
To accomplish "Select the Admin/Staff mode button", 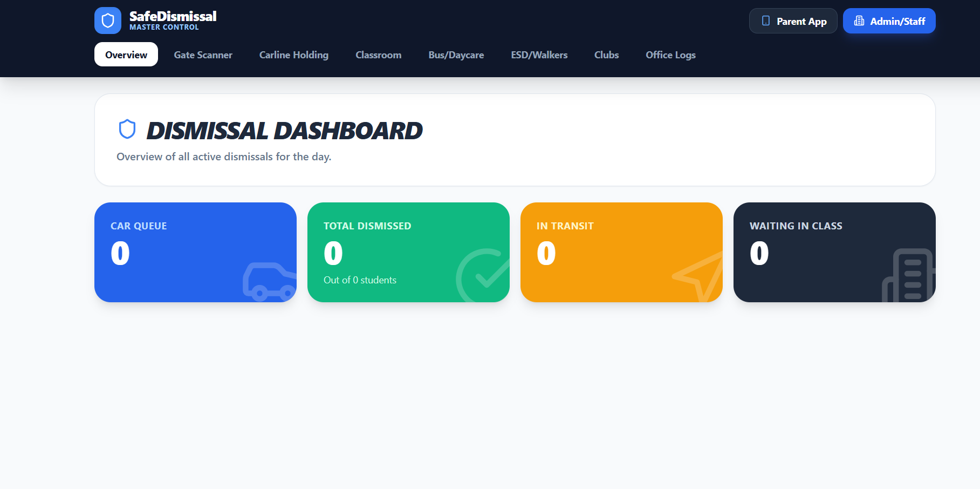I will tap(889, 21).
